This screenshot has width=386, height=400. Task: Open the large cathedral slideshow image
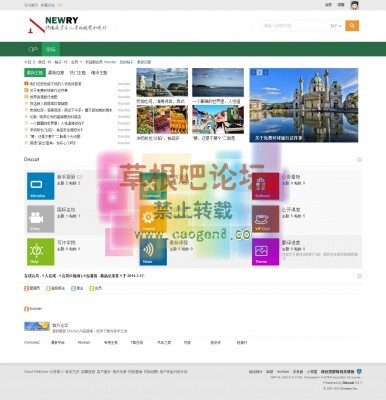[x=304, y=105]
